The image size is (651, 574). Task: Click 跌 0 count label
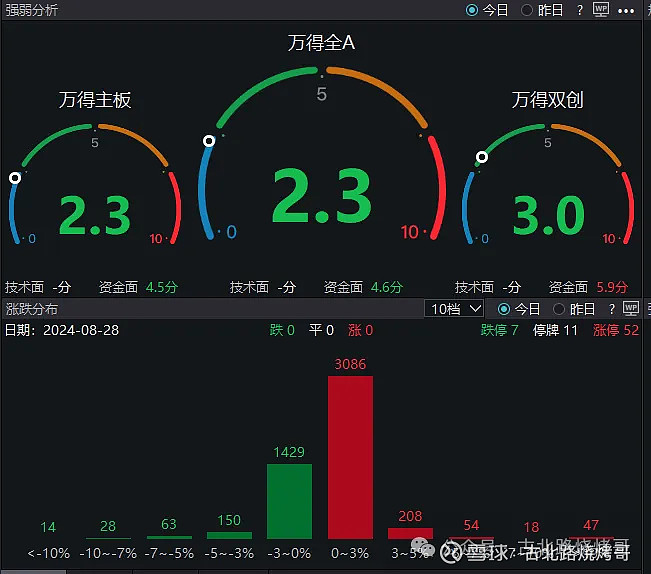(282, 330)
